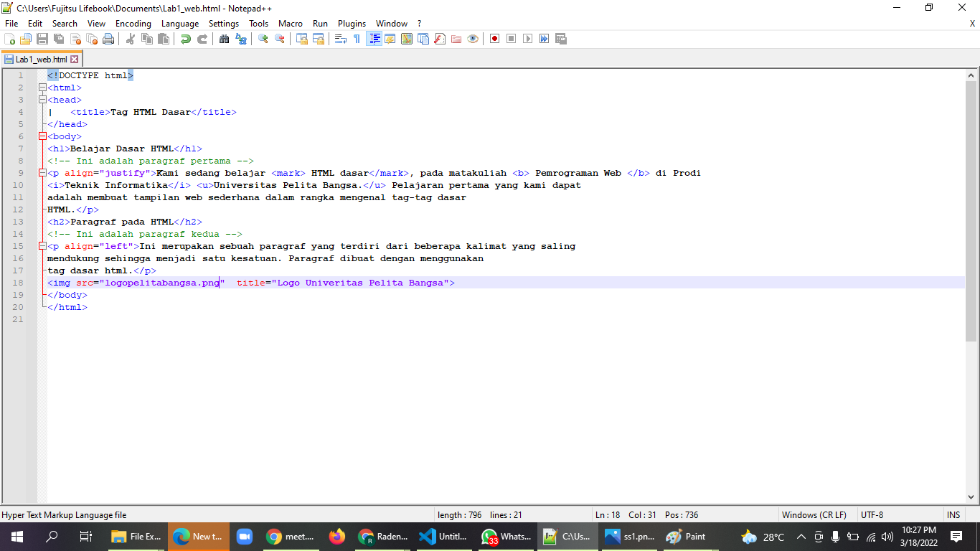Screen dimensions: 980x551
Task: Close the Lab1_web.html tab
Action: (75, 60)
